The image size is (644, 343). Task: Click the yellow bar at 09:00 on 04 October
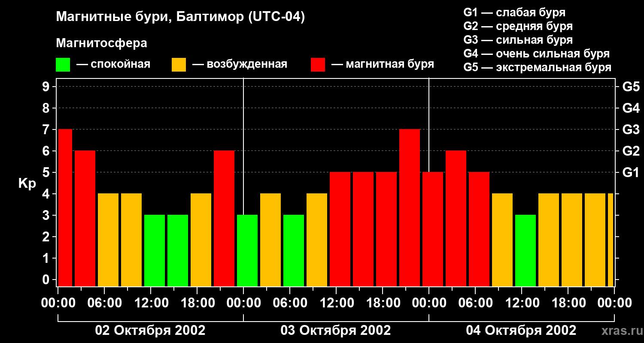[502, 240]
